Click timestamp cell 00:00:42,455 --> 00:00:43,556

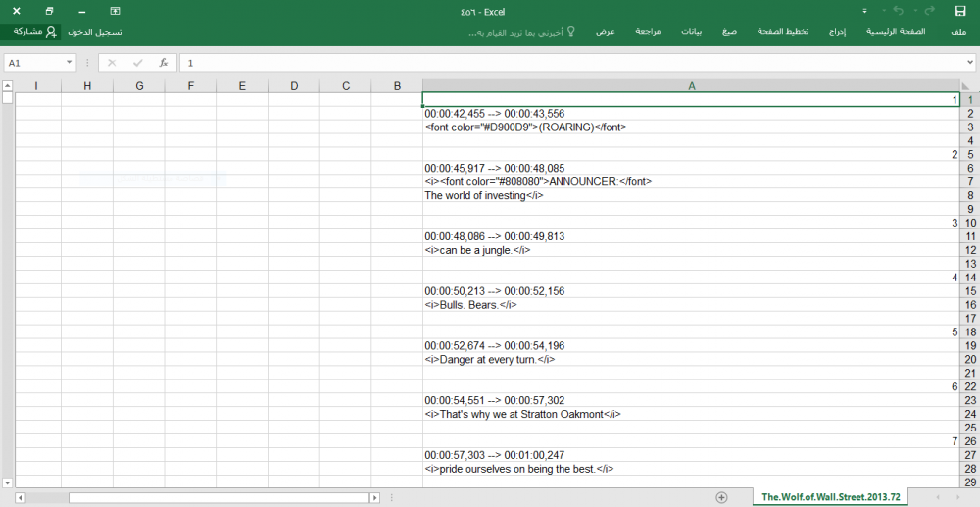tap(691, 113)
